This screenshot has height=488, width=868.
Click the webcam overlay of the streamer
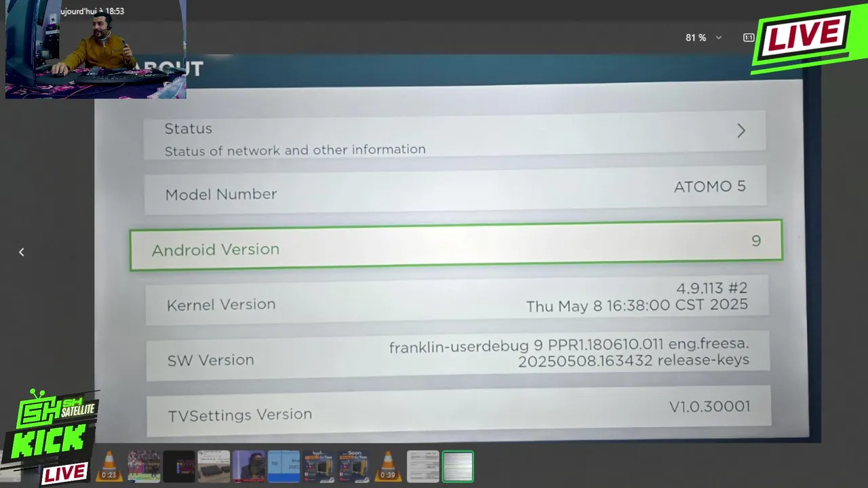96,49
